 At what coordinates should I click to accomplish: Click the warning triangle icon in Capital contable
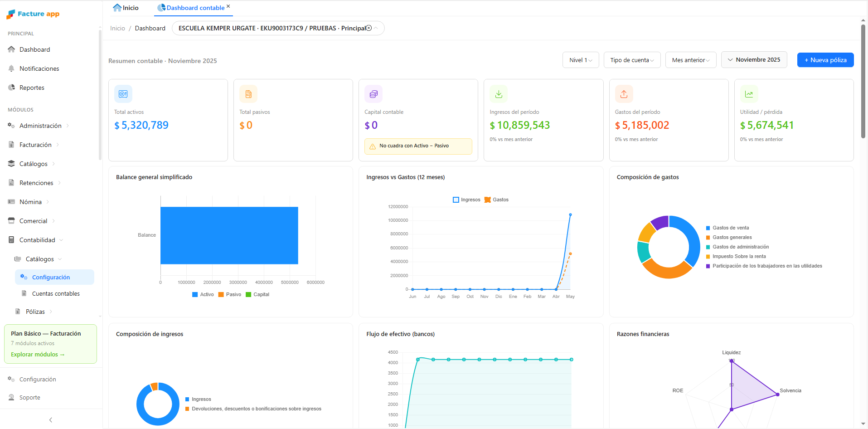373,146
